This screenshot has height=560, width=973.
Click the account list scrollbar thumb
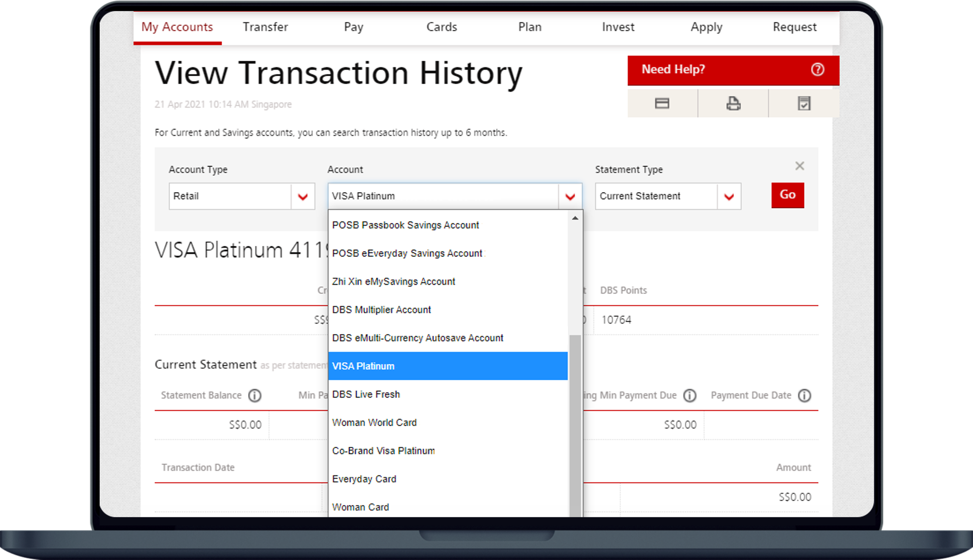pyautogui.click(x=575, y=426)
